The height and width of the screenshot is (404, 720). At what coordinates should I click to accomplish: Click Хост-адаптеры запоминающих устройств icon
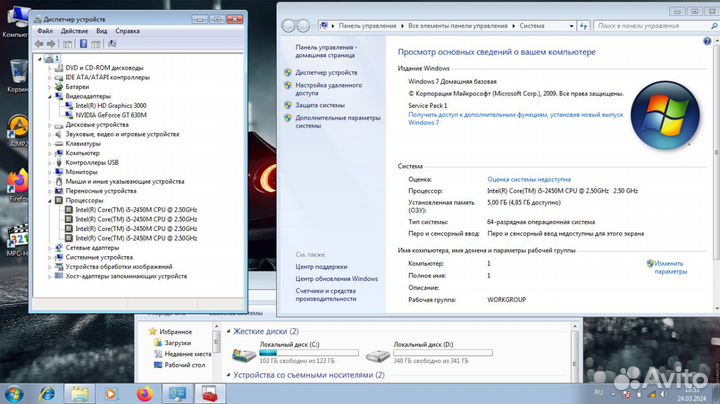(x=58, y=276)
